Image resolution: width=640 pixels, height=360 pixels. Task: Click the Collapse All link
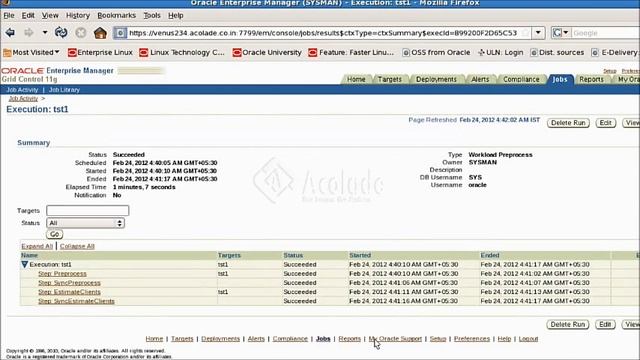77,246
